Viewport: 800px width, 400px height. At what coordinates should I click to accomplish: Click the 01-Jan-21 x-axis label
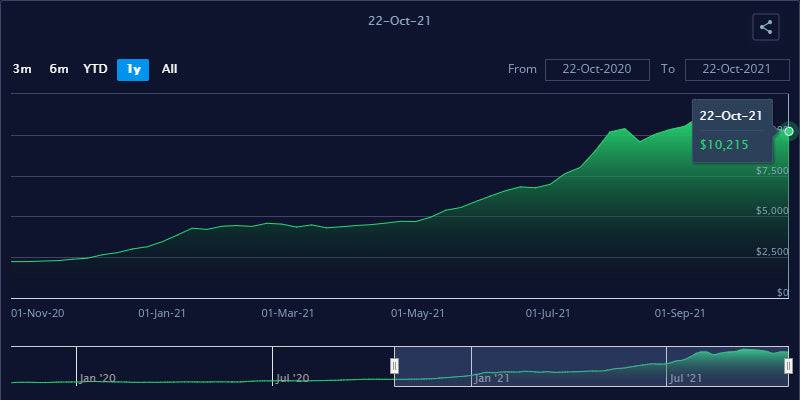[x=162, y=313]
